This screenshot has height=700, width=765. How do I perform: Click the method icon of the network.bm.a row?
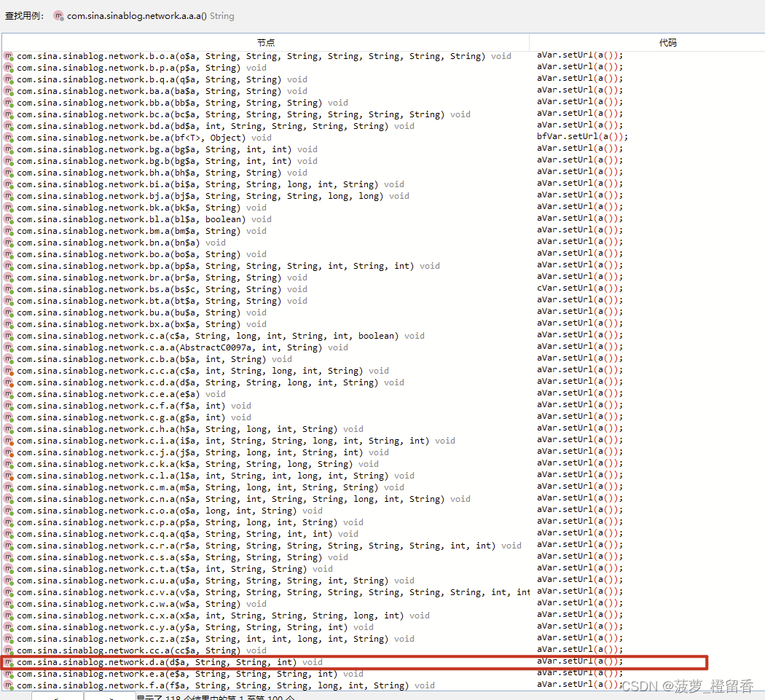tap(9, 232)
